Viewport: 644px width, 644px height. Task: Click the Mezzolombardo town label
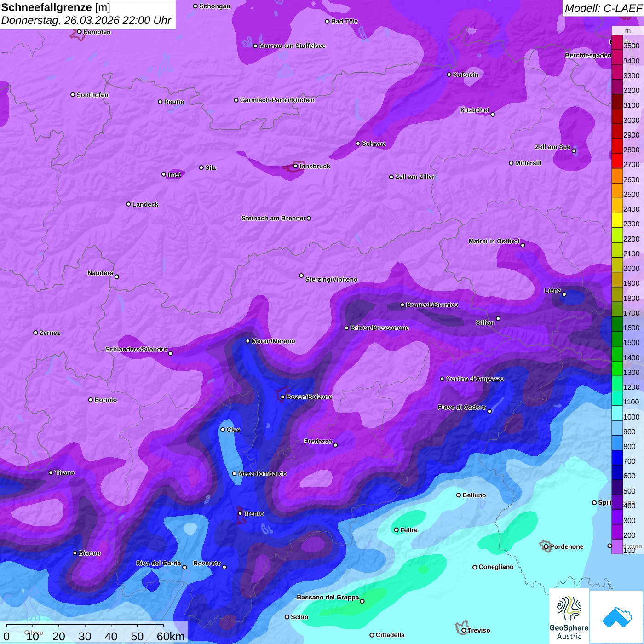coord(262,473)
